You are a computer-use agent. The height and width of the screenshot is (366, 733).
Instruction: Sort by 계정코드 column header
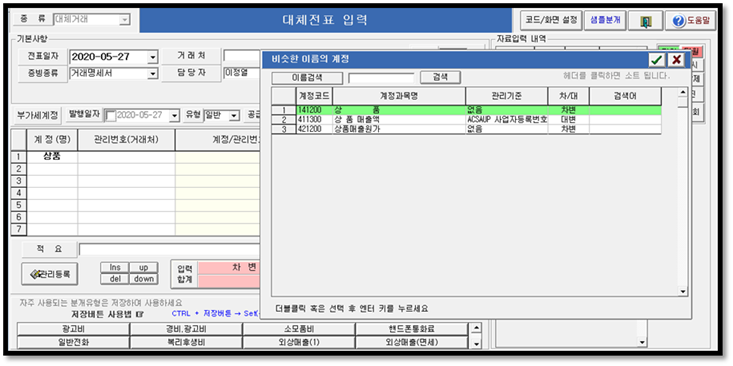(x=314, y=96)
